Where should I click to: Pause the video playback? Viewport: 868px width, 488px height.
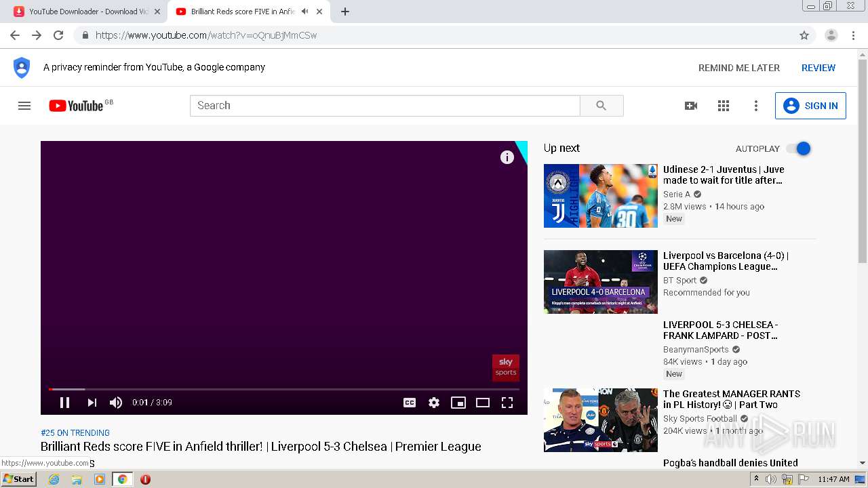(x=64, y=403)
